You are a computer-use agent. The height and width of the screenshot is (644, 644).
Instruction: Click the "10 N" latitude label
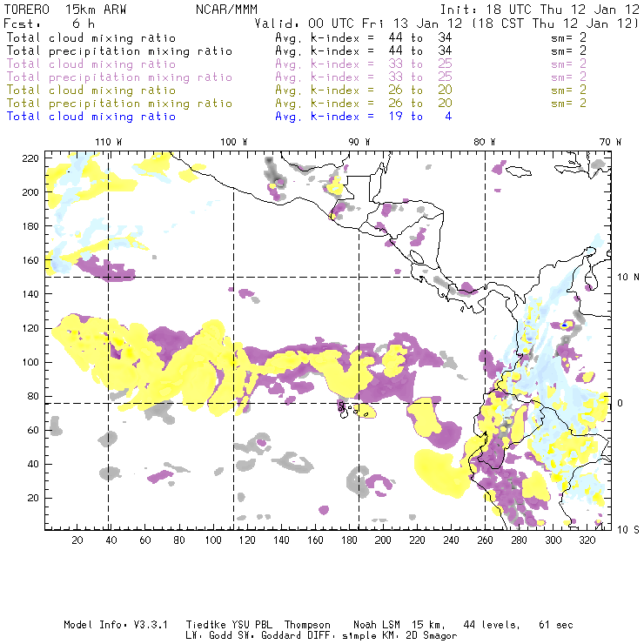pos(628,278)
